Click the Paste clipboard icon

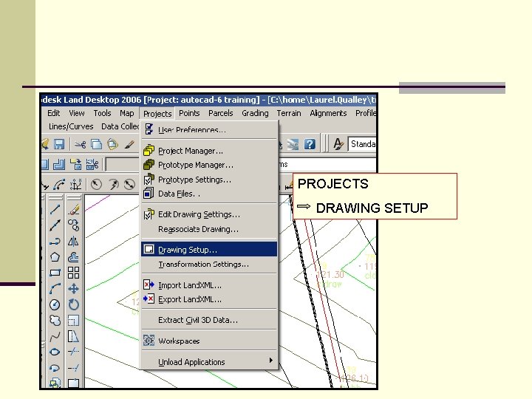pyautogui.click(x=112, y=144)
